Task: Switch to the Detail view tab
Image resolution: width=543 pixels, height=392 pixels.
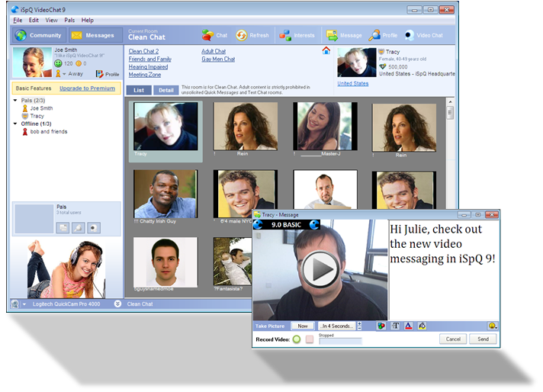Action: (166, 90)
